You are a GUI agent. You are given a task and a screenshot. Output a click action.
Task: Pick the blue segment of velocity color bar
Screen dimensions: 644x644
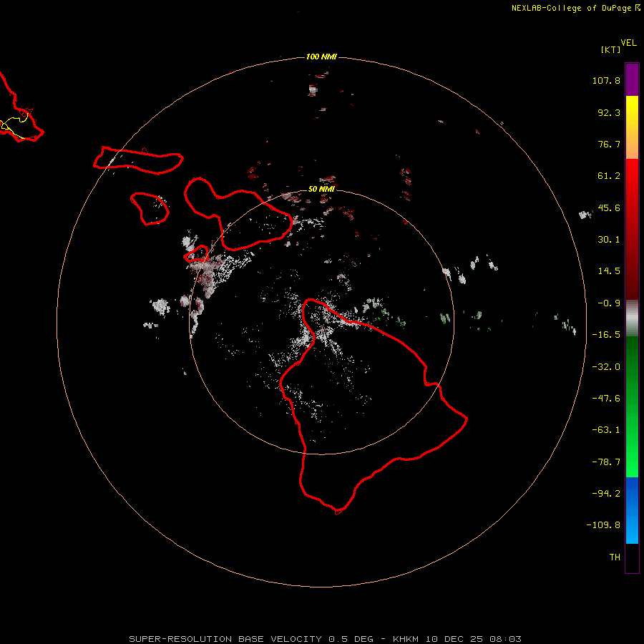[632, 510]
